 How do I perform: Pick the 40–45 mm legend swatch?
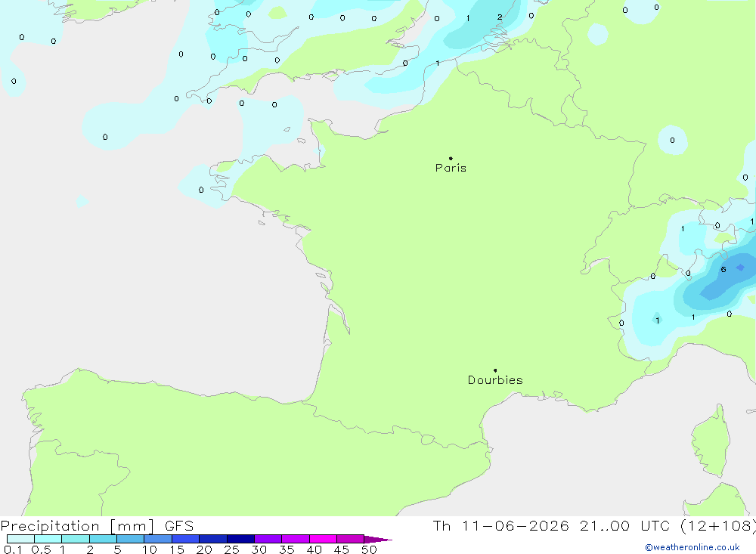pos(323,539)
